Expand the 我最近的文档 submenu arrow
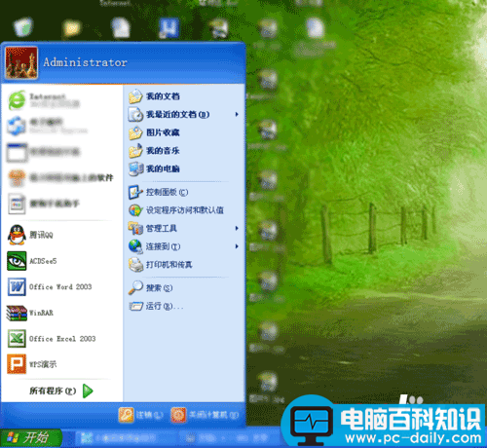 point(237,114)
